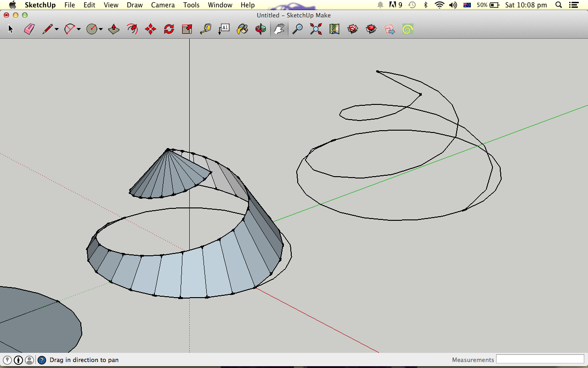This screenshot has height=368, width=588.
Task: Click the 'Measurements' label
Action: pyautogui.click(x=473, y=360)
